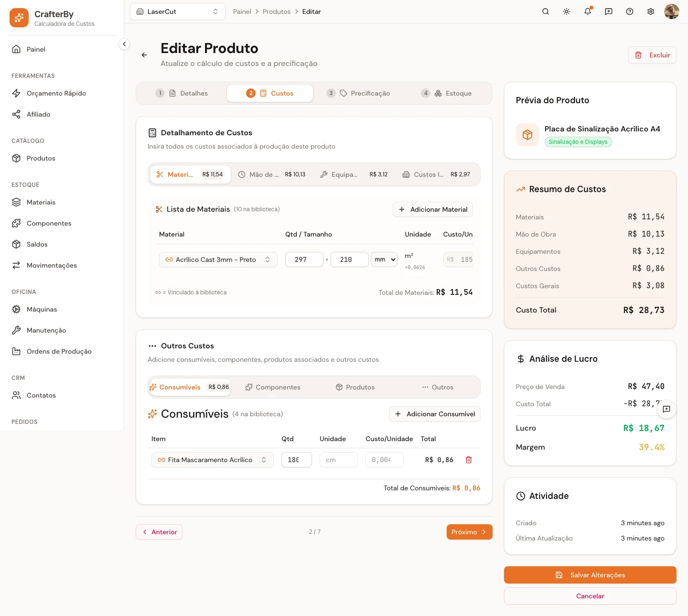Open search via magnifier icon
The image size is (688, 616).
tap(546, 11)
